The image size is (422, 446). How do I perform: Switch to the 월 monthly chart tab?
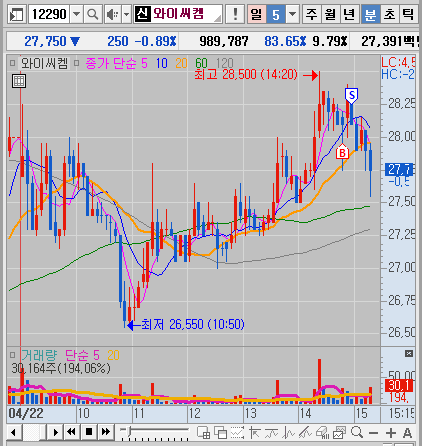pyautogui.click(x=330, y=14)
